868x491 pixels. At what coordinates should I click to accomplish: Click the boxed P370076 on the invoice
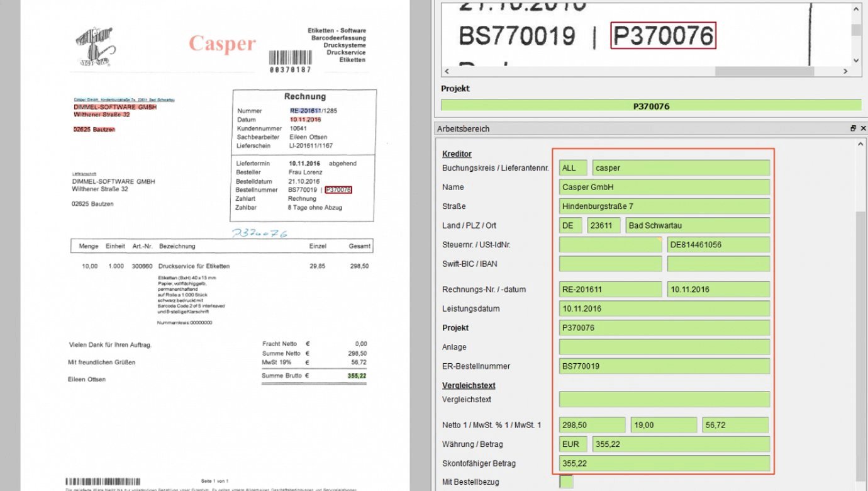tap(338, 189)
